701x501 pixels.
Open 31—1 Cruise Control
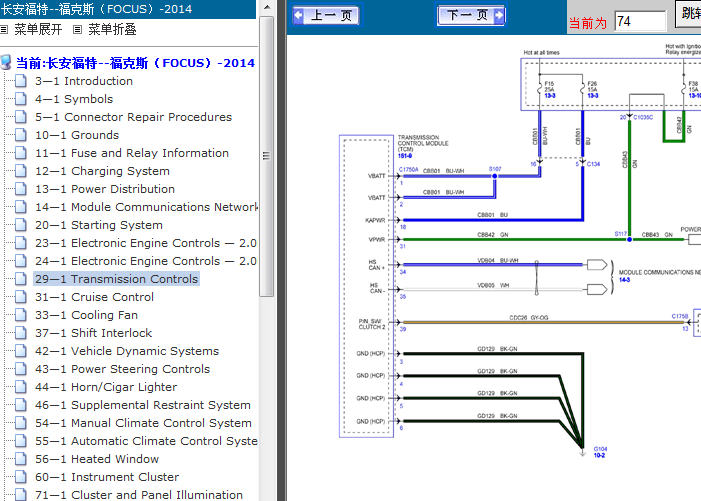point(94,297)
